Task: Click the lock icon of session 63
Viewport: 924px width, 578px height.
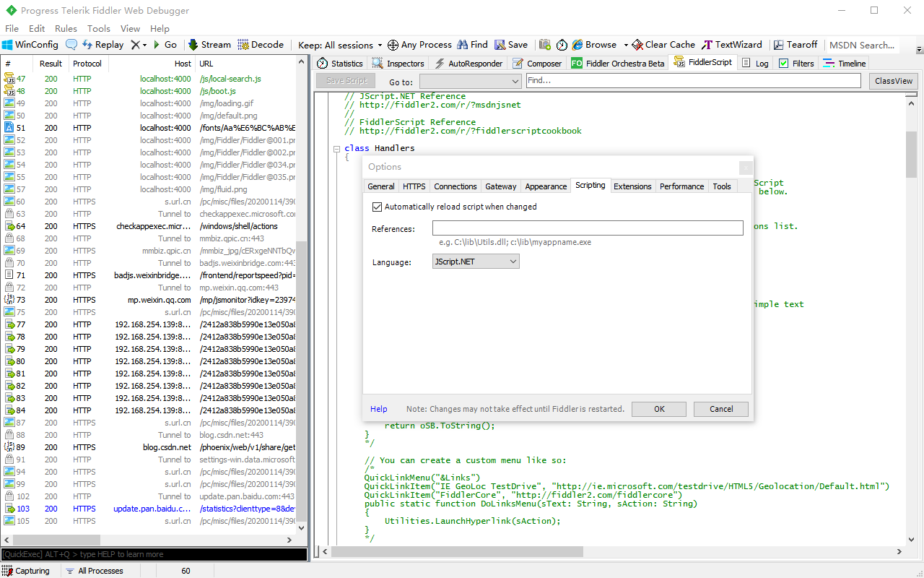Action: [x=9, y=214]
